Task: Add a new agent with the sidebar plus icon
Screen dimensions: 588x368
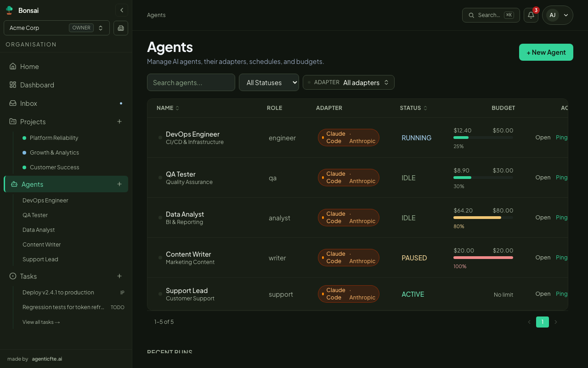Action: pos(119,184)
